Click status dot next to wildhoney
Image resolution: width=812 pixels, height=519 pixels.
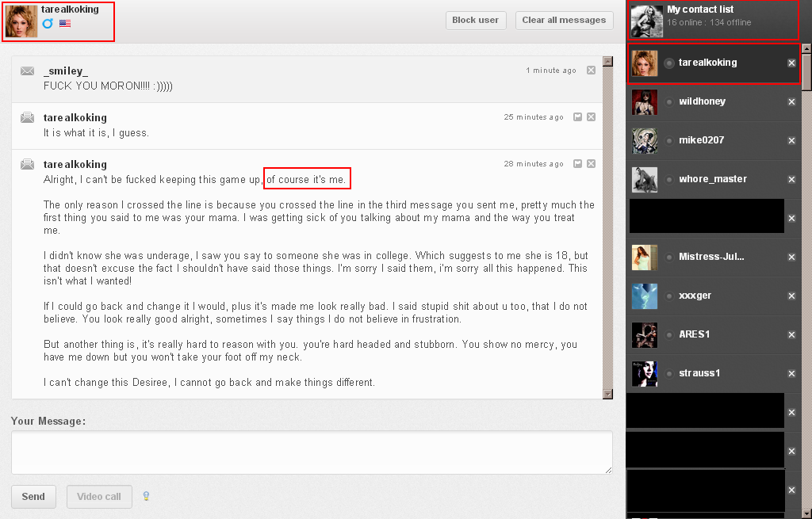click(x=669, y=102)
